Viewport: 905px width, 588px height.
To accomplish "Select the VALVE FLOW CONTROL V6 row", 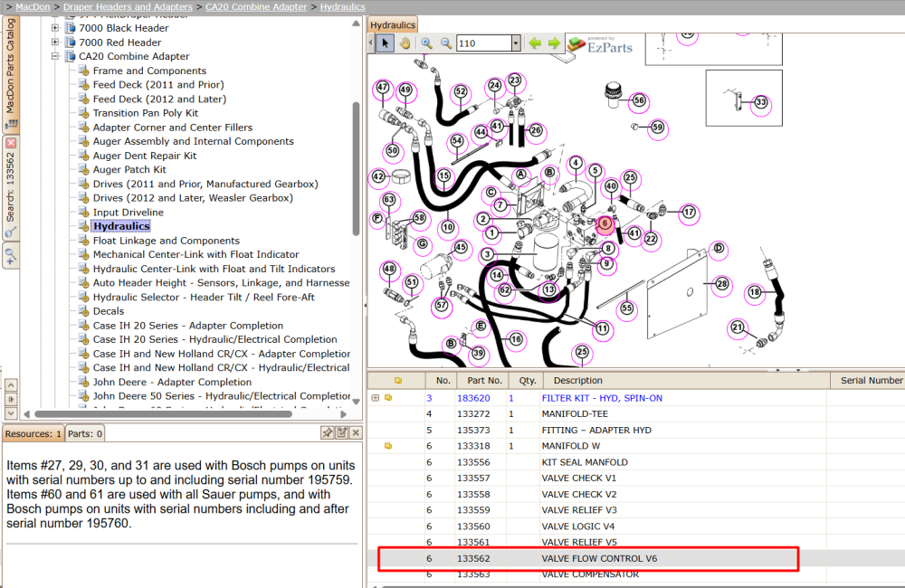I will coord(588,558).
